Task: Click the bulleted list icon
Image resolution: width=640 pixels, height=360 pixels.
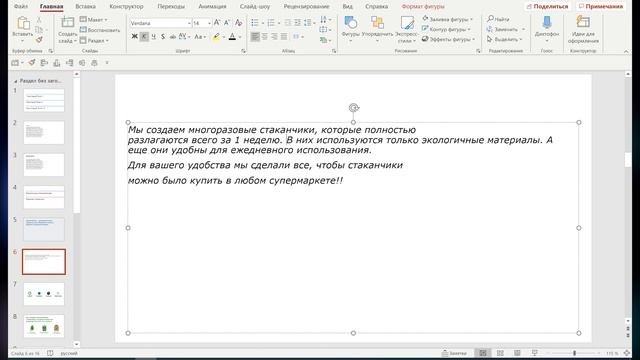Action: (255, 23)
